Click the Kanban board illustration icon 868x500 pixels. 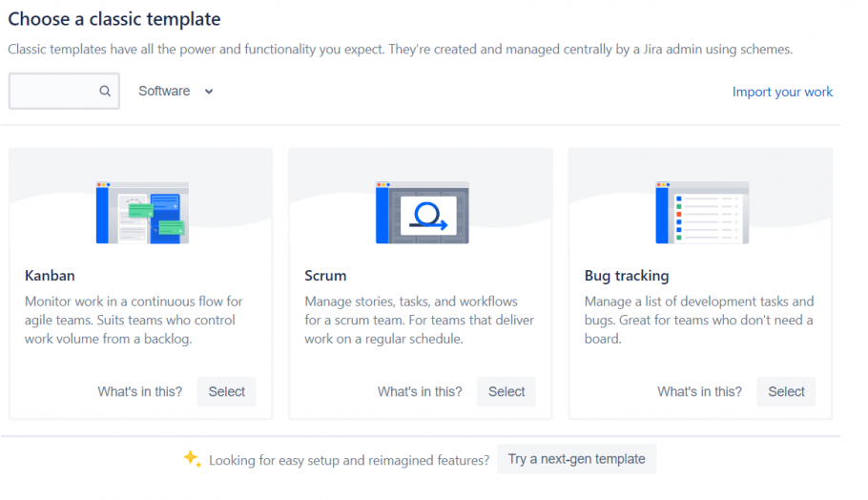(142, 213)
